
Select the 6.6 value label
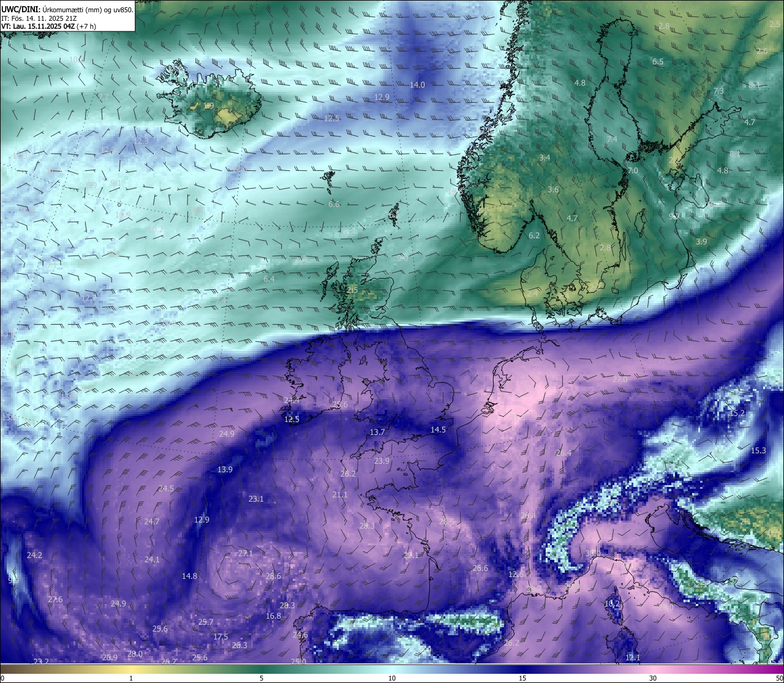(334, 205)
